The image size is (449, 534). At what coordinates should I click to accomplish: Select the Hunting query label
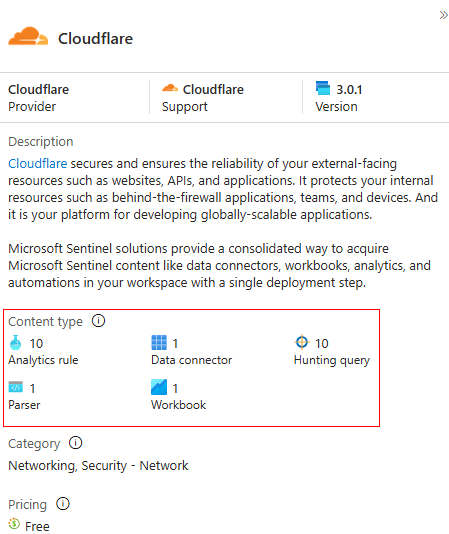click(x=332, y=360)
